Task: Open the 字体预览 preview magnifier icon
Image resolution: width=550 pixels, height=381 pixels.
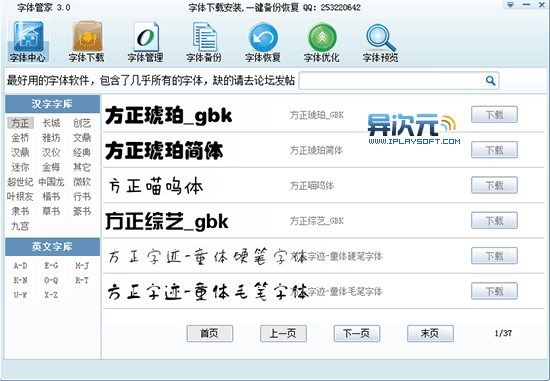Action: click(x=381, y=41)
